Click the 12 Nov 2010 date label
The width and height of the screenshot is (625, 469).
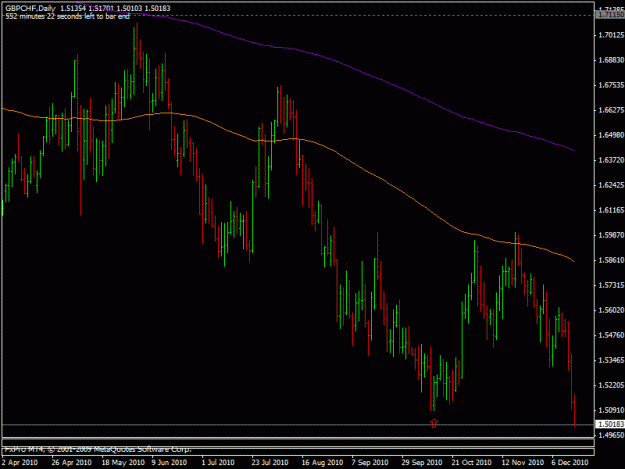[x=523, y=463]
